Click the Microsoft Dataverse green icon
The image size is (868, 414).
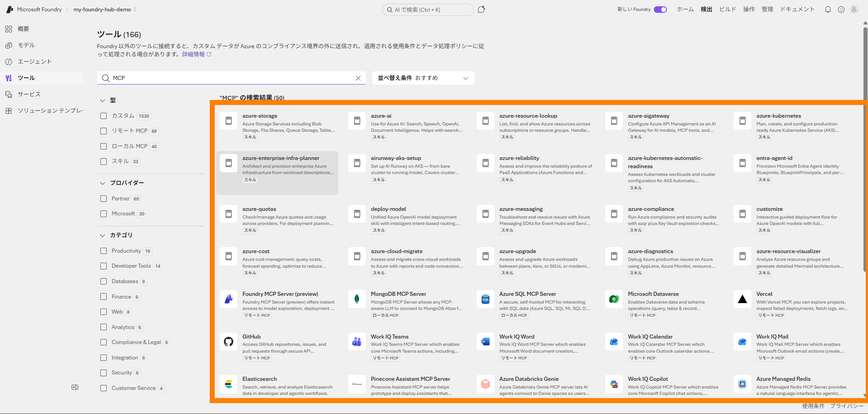(614, 299)
